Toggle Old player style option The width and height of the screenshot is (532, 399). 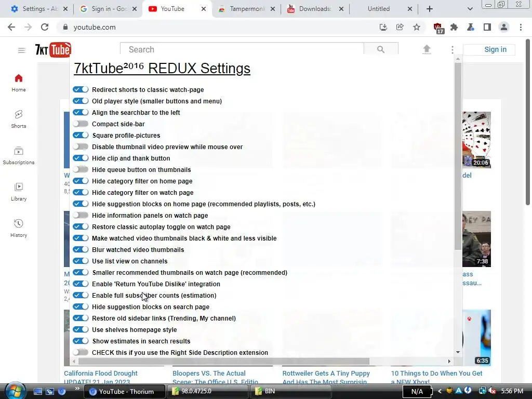(x=81, y=101)
